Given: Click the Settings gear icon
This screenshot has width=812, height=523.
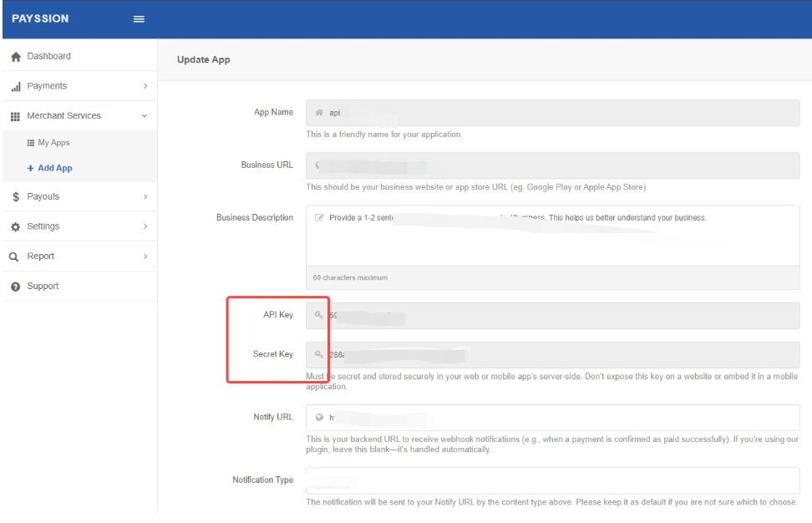Looking at the screenshot, I should [x=15, y=227].
